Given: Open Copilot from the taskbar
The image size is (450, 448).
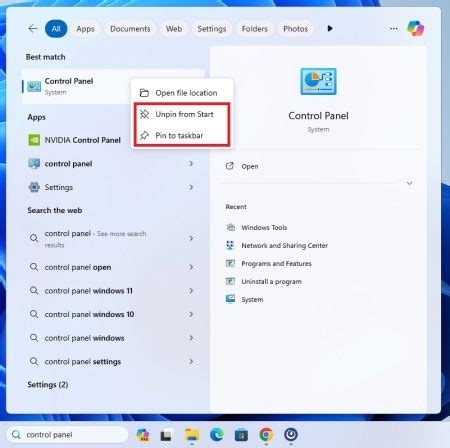Looking at the screenshot, I should tap(143, 435).
